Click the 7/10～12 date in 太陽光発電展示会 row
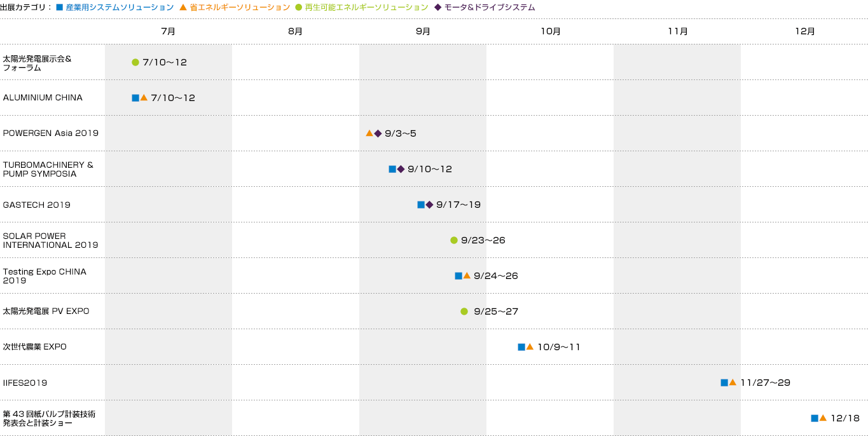This screenshot has height=436, width=868. (165, 62)
